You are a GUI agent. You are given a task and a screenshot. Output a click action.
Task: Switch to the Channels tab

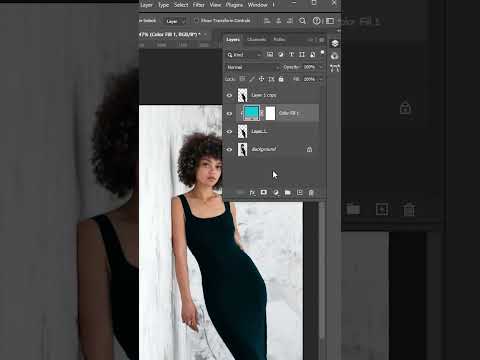pyautogui.click(x=256, y=39)
